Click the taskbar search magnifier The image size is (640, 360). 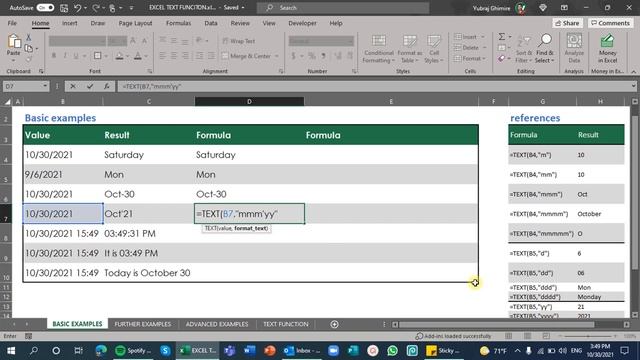[x=34, y=351]
